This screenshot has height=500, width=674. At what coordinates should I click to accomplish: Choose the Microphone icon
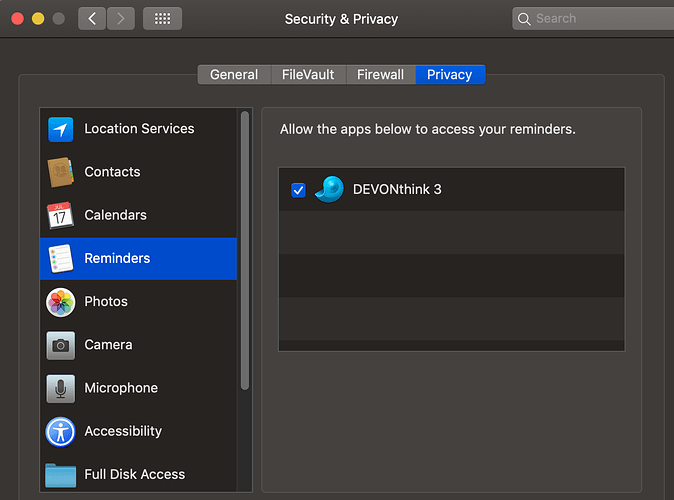click(61, 388)
